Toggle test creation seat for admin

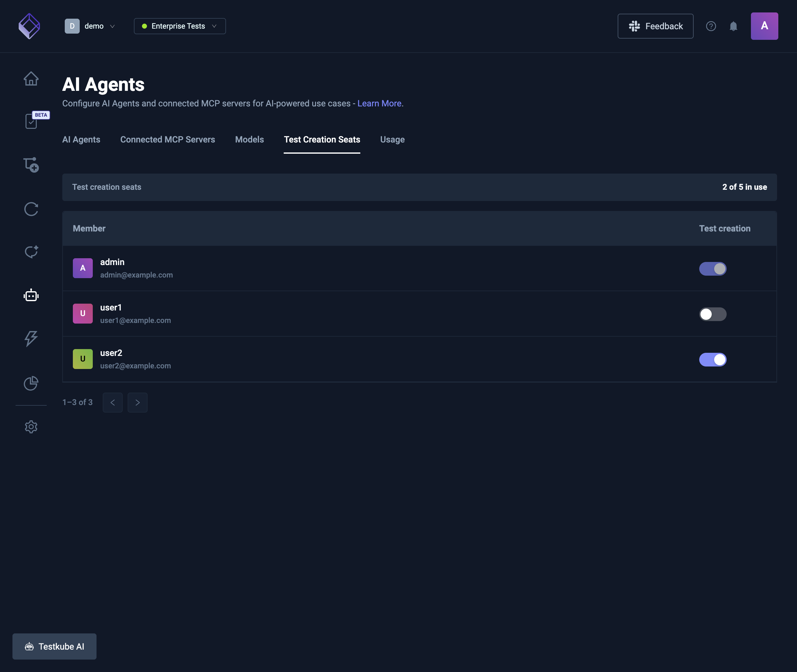(x=712, y=268)
